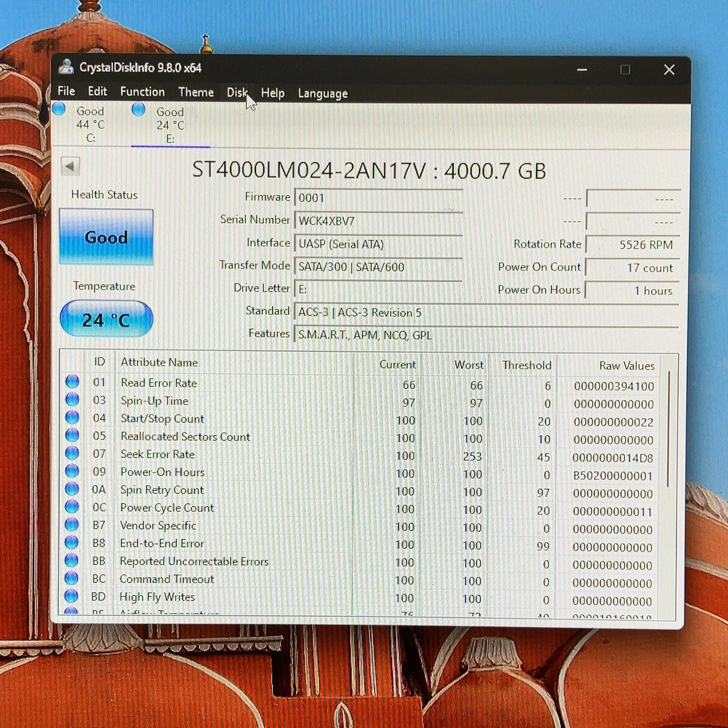Click the disk title ST4000LM024-2AN17V : 4000.7 GB
The width and height of the screenshot is (728, 728).
[x=369, y=170]
